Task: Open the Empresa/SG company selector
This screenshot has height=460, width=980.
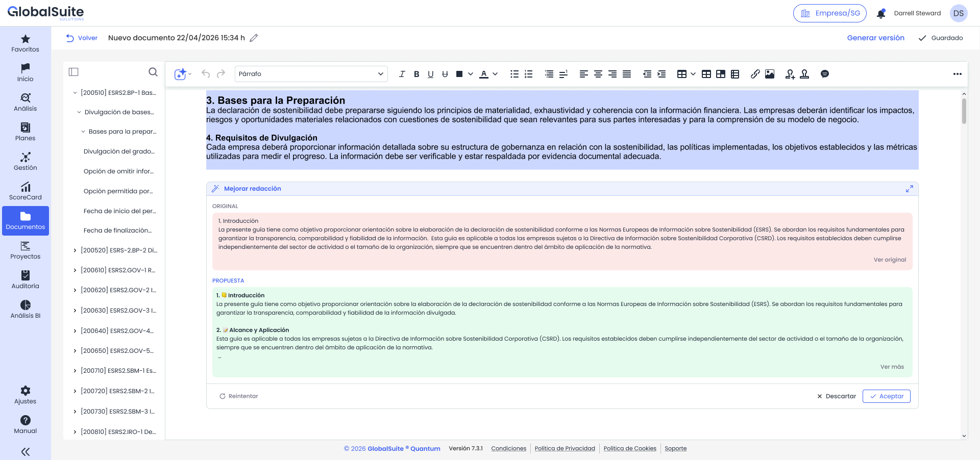Action: (x=830, y=13)
